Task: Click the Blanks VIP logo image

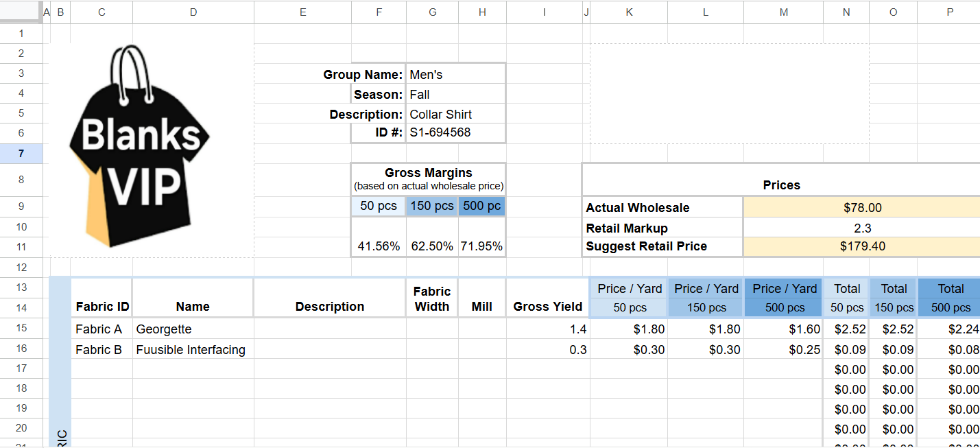Action: 139,147
